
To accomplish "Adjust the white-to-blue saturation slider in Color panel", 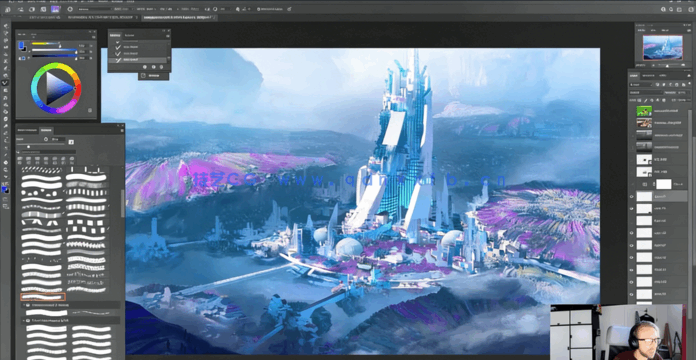I will (x=54, y=51).
